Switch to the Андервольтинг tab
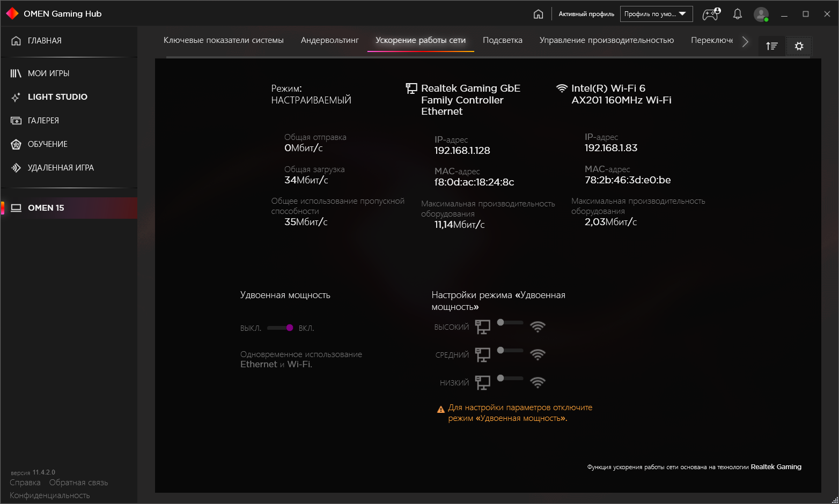Image resolution: width=839 pixels, height=504 pixels. pyautogui.click(x=329, y=40)
